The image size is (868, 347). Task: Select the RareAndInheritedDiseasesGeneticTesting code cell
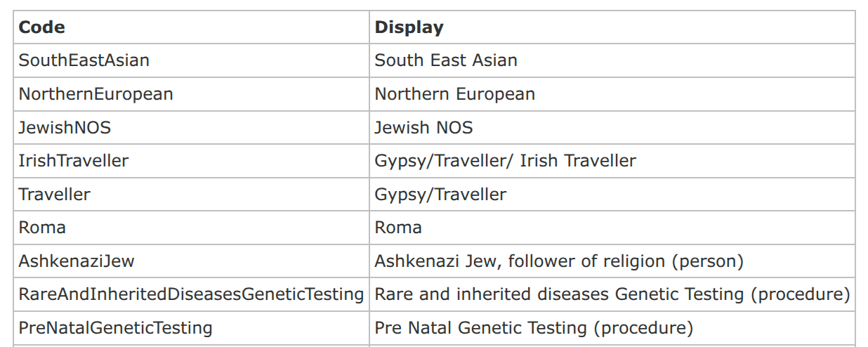point(191,294)
